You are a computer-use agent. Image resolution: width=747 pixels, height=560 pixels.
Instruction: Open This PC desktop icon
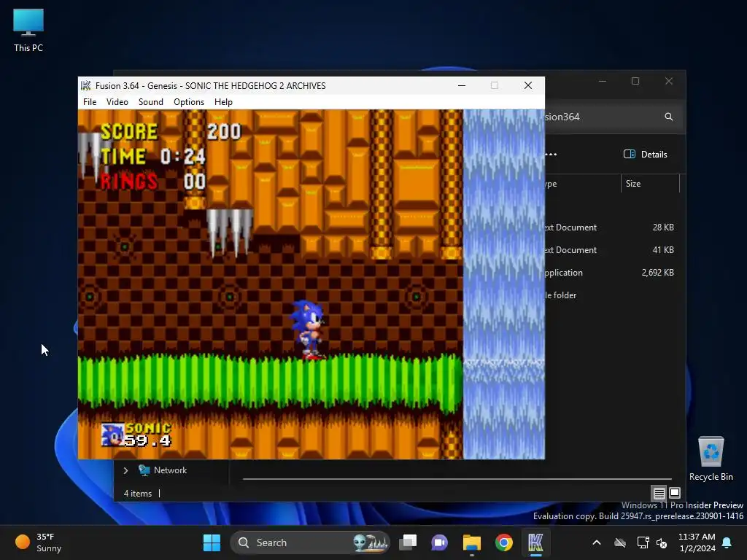(x=28, y=31)
